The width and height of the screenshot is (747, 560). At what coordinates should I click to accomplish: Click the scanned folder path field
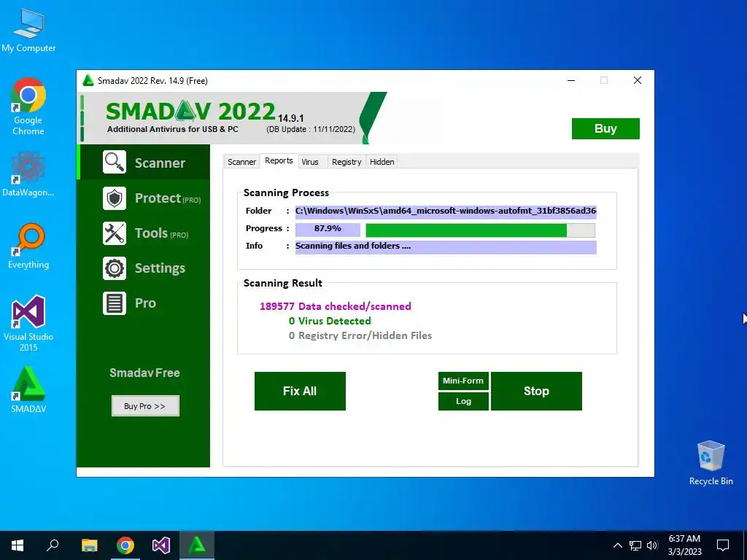click(x=446, y=211)
